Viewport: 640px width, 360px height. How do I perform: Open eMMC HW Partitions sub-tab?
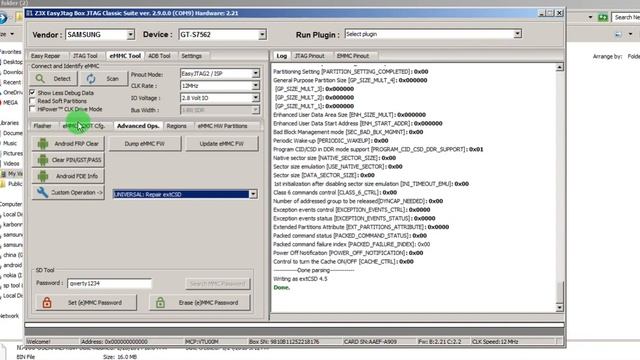[222, 126]
